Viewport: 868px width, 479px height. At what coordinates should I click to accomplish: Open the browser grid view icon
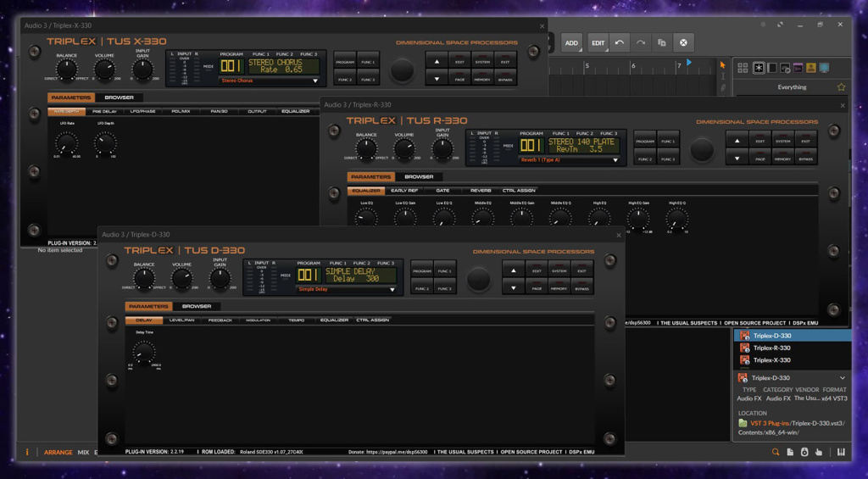[743, 68]
